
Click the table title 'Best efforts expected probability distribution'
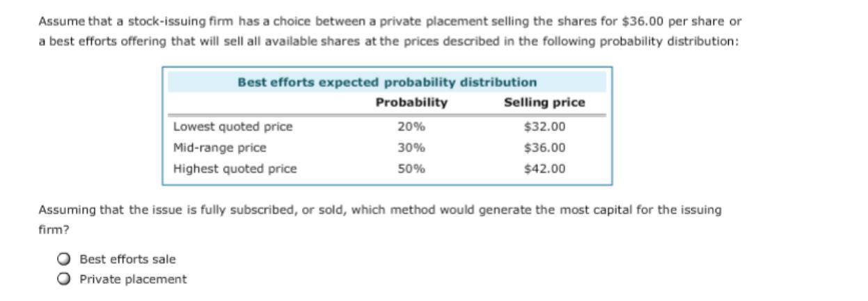tap(387, 82)
